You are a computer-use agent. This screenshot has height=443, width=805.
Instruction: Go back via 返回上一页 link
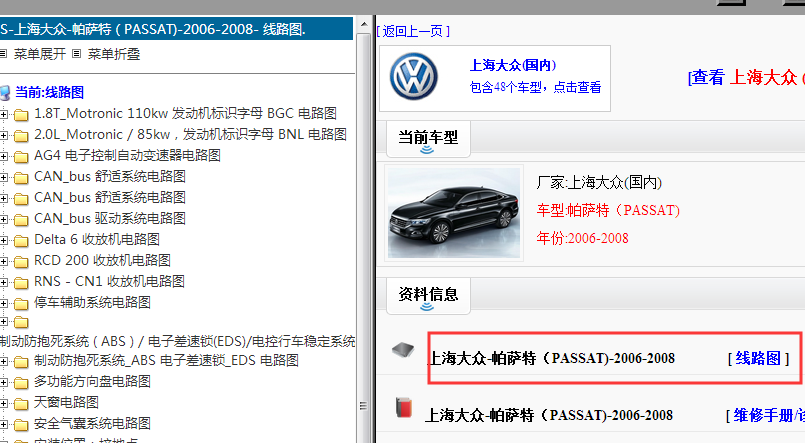point(413,31)
